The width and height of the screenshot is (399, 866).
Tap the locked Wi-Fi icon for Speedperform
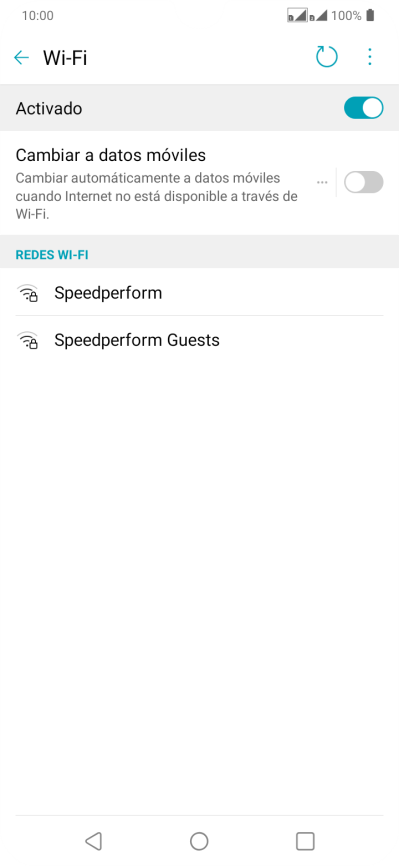point(28,293)
